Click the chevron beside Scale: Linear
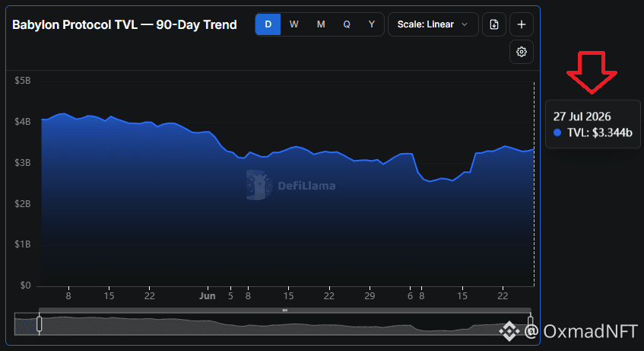 [x=465, y=24]
